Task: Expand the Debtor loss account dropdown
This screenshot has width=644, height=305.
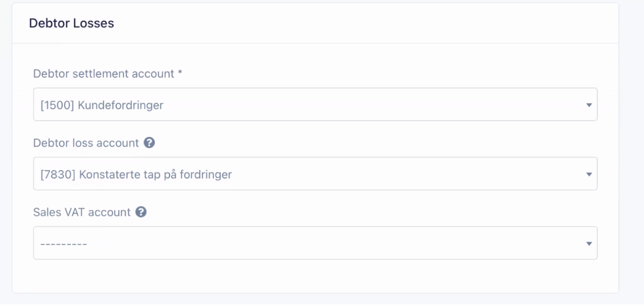Action: click(x=315, y=175)
